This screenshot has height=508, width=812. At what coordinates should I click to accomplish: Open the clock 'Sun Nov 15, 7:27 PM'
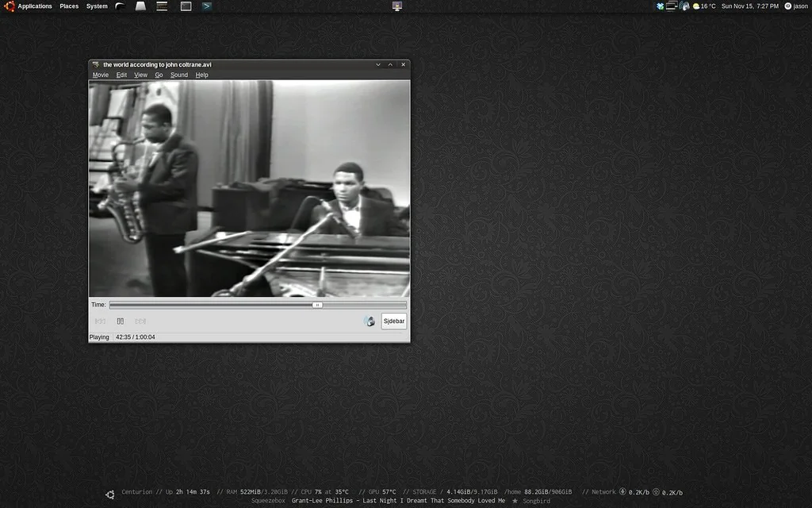coord(750,6)
